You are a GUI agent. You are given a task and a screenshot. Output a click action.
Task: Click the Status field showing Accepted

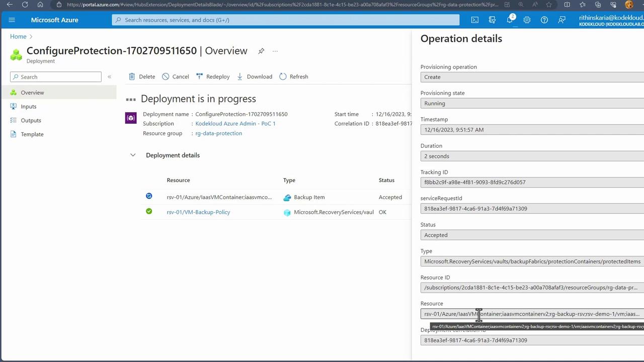tap(532, 235)
